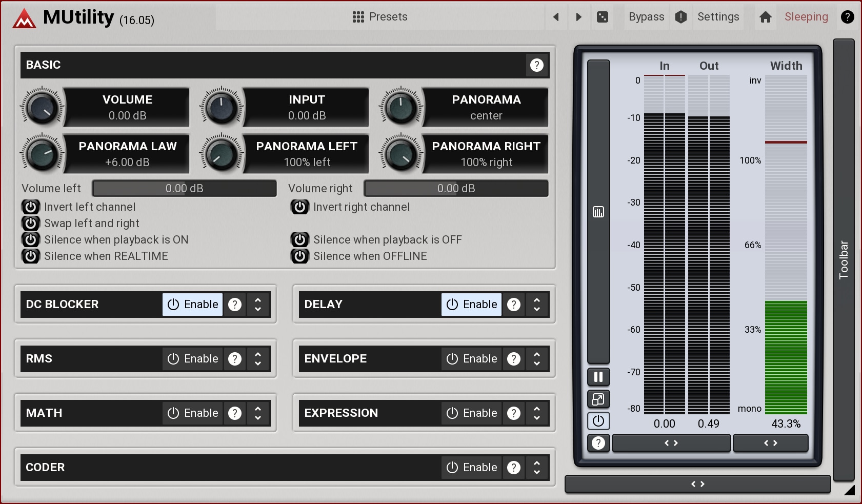Viewport: 862px width, 504px height.
Task: Click the exclamation panic icon
Action: coord(681,17)
